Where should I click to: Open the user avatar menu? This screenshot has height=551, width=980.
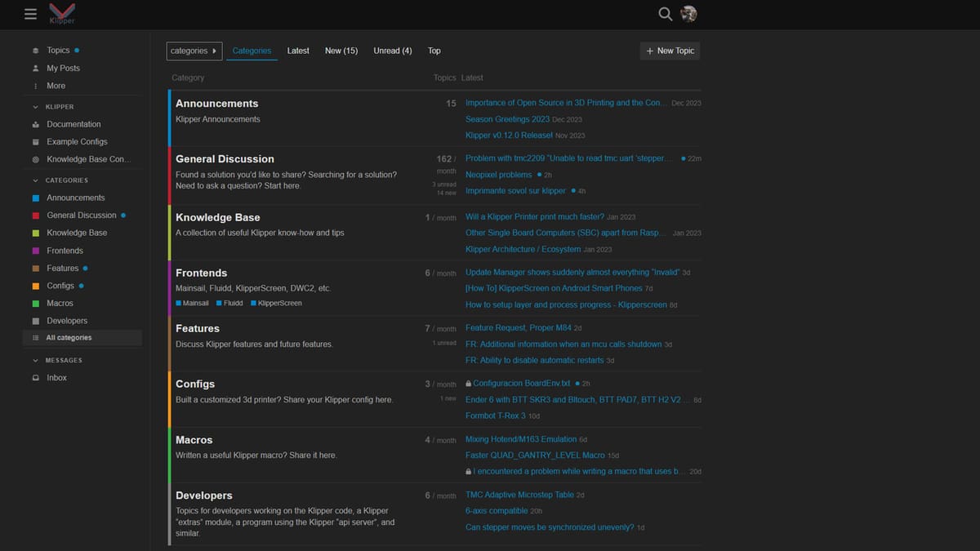coord(689,14)
